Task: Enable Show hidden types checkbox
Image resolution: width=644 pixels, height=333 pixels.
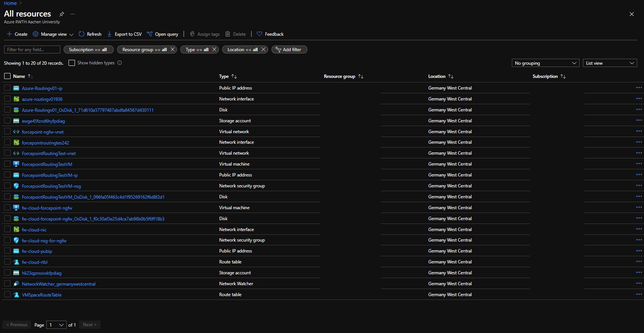Action: point(72,63)
